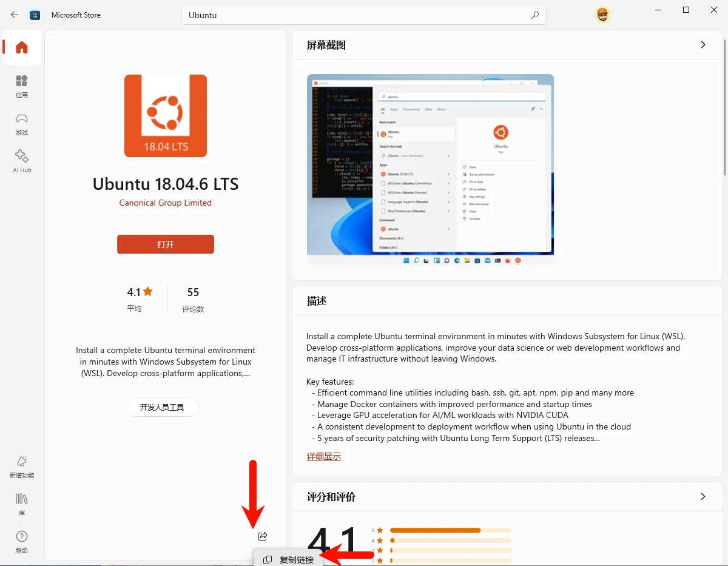Expand the Screenshots (屏幕截图) section chevron

tap(703, 45)
